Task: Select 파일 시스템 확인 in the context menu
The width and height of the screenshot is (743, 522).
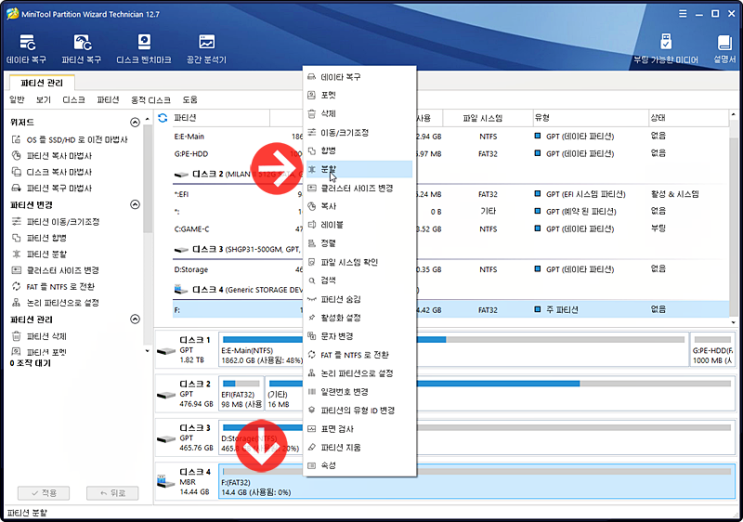Action: pos(359,262)
